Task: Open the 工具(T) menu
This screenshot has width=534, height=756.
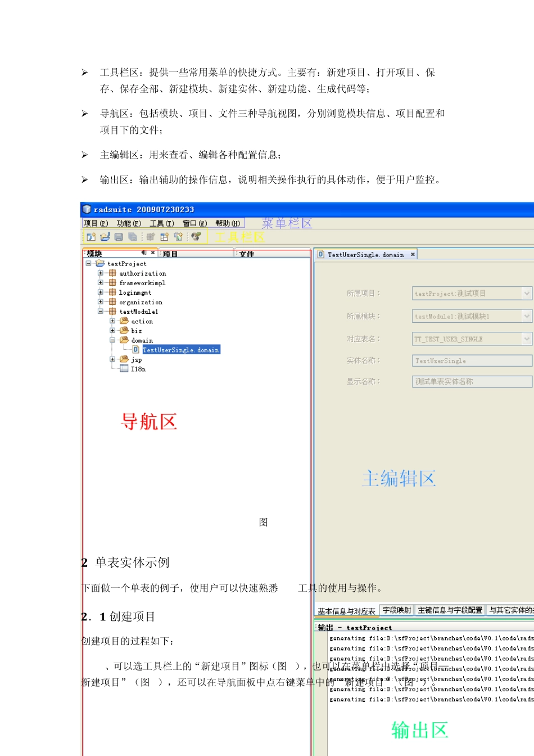Action: pos(162,223)
